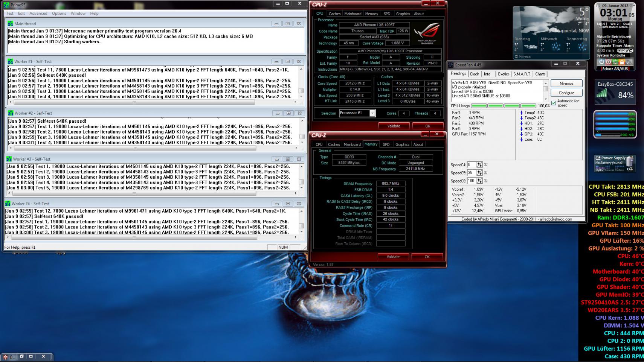Adjust the Speed04 spinner arrows
The width and height of the screenshot is (644, 362).
(479, 164)
